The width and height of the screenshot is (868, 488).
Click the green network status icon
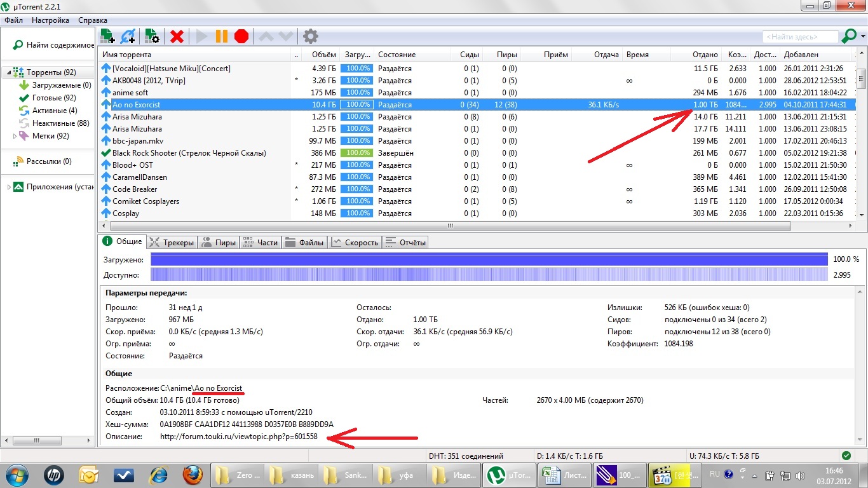click(846, 456)
